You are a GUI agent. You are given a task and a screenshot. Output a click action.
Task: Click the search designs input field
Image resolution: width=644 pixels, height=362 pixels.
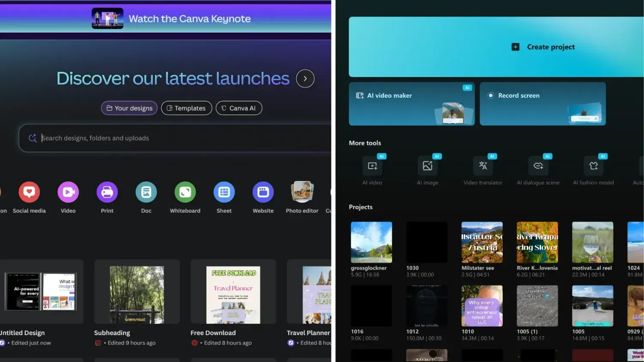(x=172, y=138)
